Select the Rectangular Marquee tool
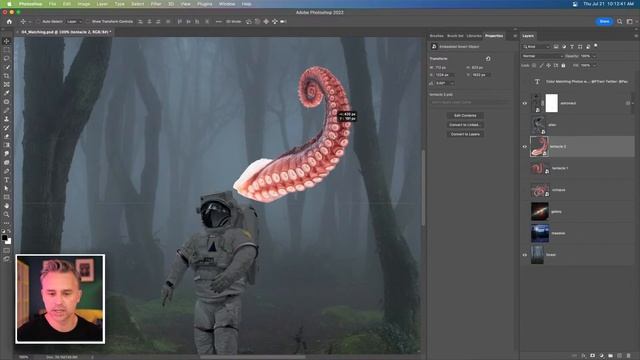 (7, 50)
